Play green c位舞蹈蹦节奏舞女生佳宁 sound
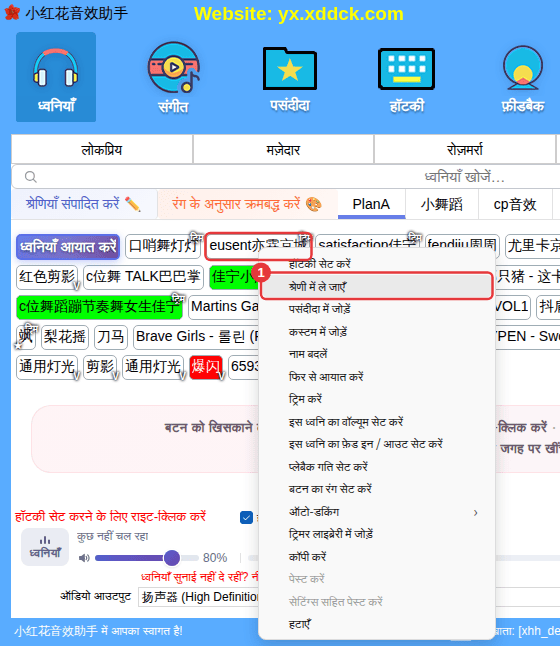The image size is (560, 646). [99, 307]
